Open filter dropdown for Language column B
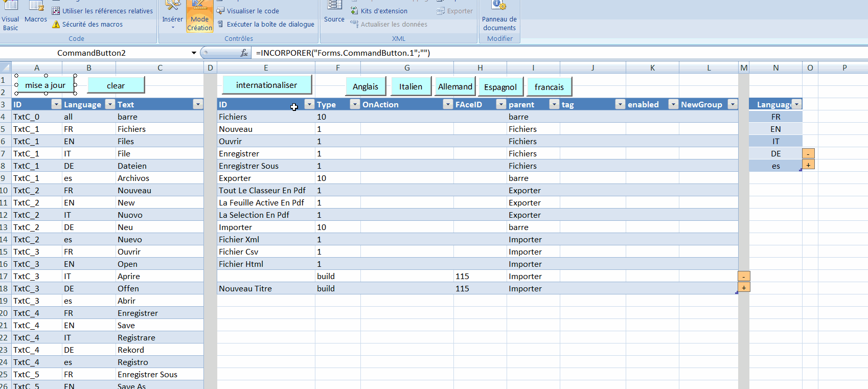 (x=110, y=104)
